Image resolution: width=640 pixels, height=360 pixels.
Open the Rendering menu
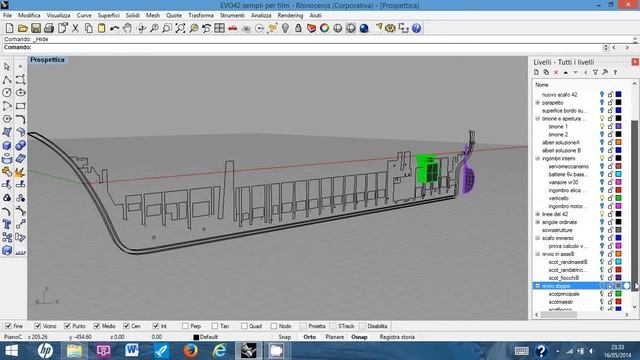[x=290, y=15]
